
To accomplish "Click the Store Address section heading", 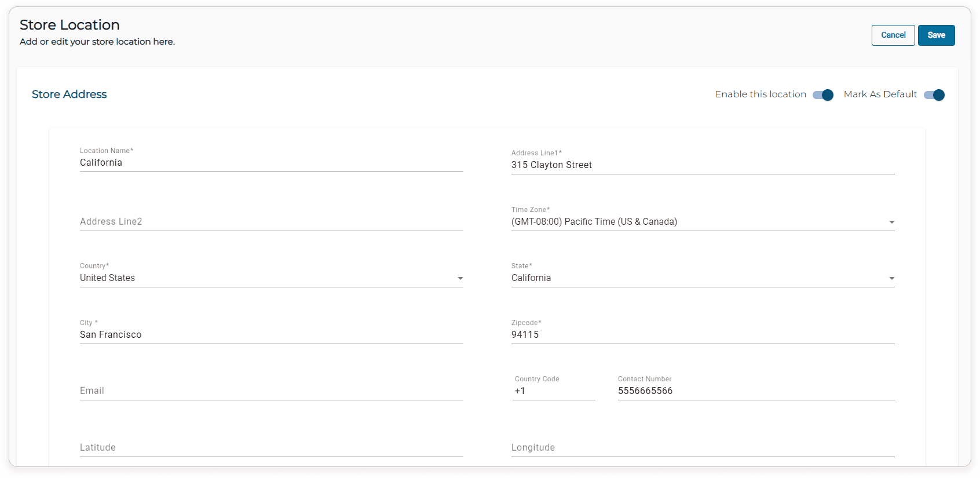I will [70, 94].
